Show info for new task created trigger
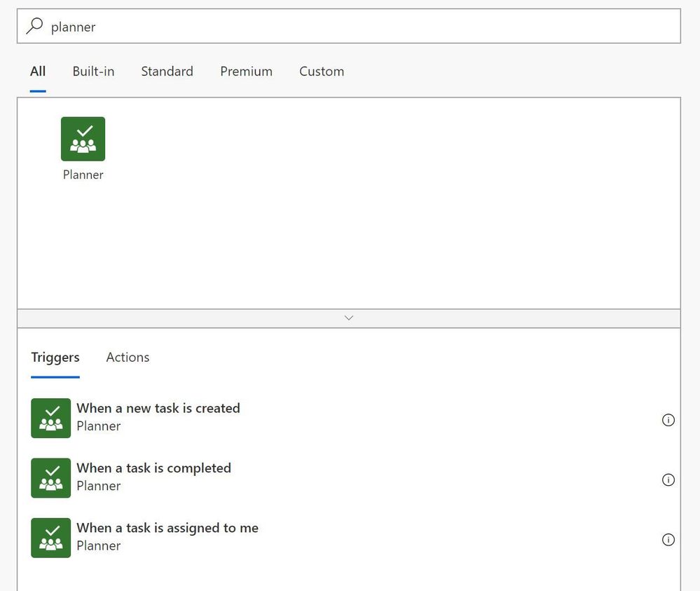Image resolution: width=700 pixels, height=591 pixels. click(x=668, y=420)
